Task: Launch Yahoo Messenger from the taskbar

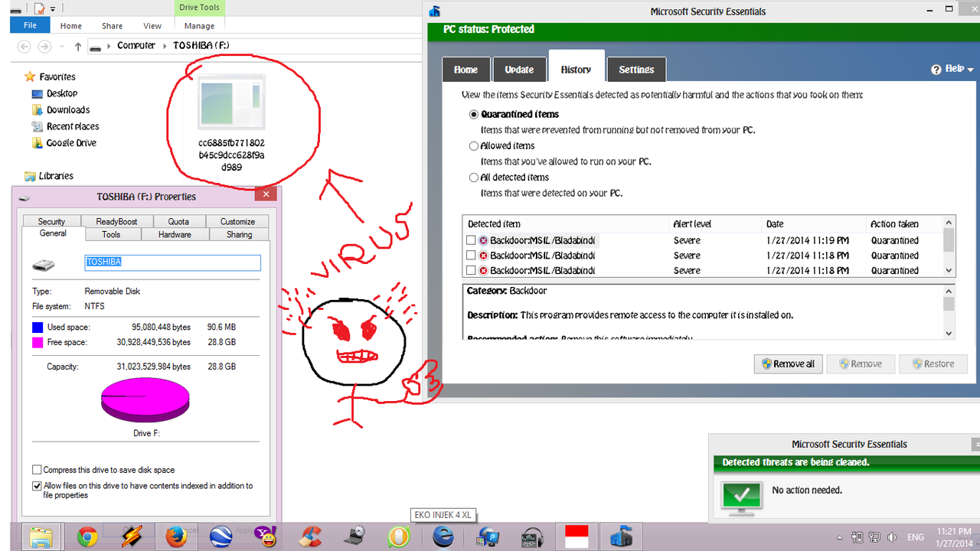Action: (x=266, y=537)
